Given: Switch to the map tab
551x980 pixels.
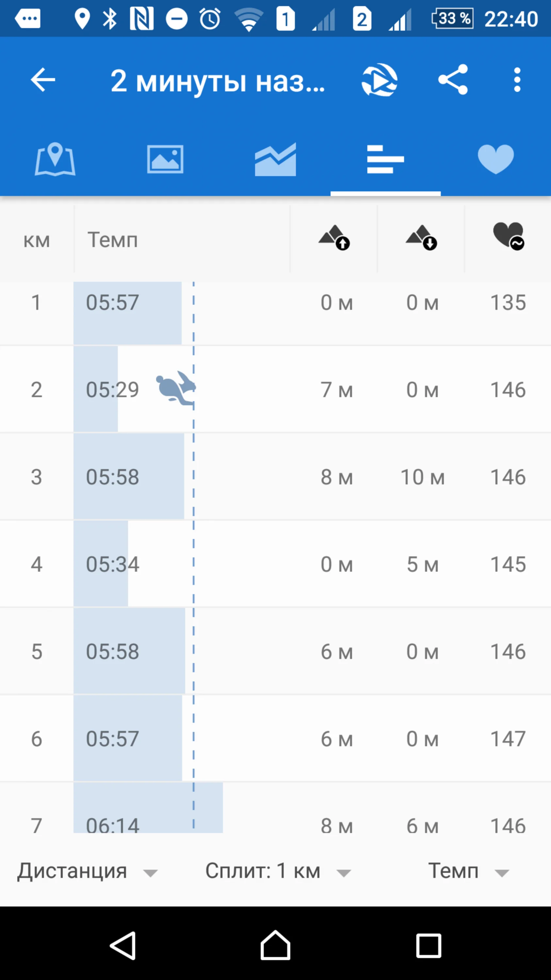Looking at the screenshot, I should [55, 159].
